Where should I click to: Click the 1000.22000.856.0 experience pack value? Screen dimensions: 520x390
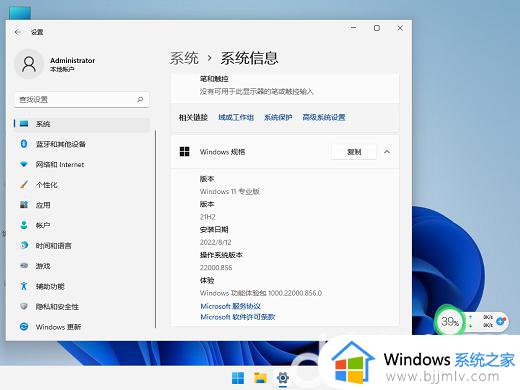click(x=295, y=293)
